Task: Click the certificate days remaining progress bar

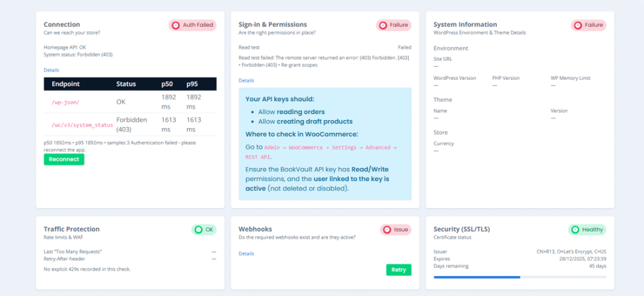Action: point(519,277)
